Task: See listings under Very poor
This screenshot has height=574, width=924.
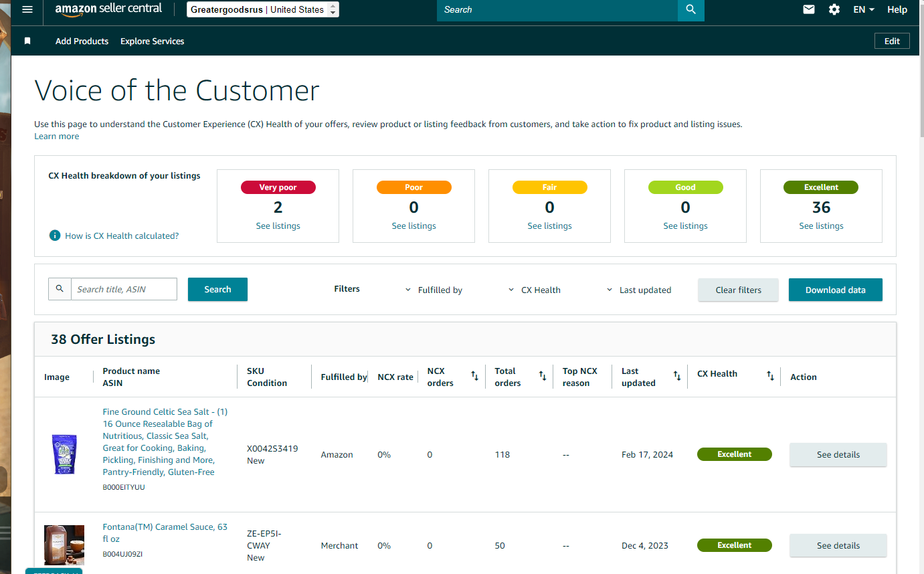Action: (x=278, y=226)
